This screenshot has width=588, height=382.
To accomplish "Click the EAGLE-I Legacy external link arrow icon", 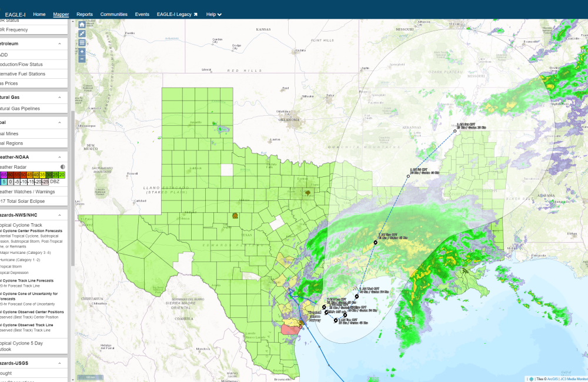I will [x=195, y=14].
